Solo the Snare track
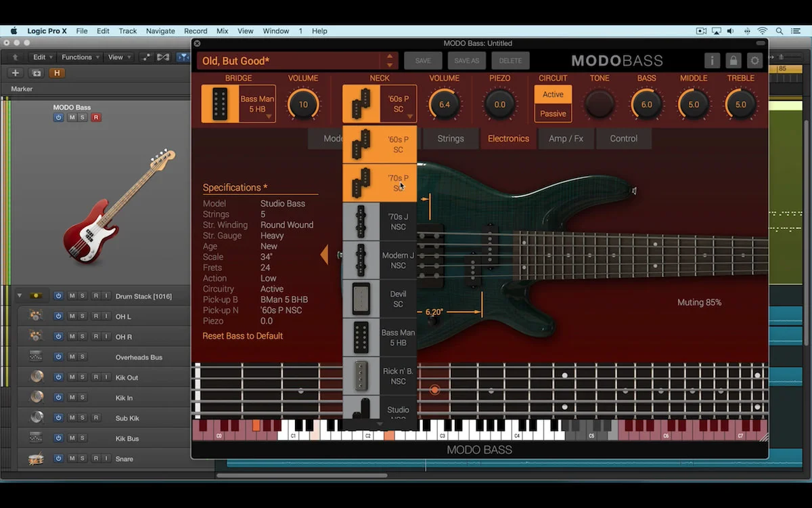Screen dimensions: 812x508 click(83, 459)
